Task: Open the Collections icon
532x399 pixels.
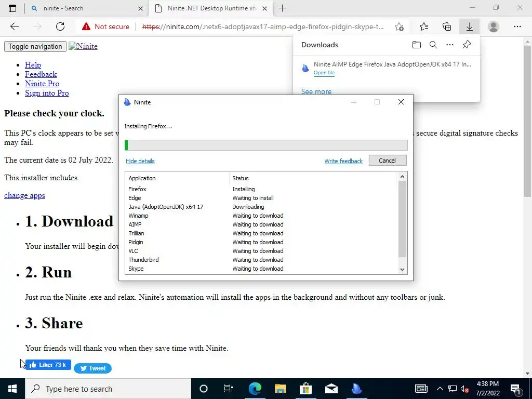Action: (x=447, y=26)
